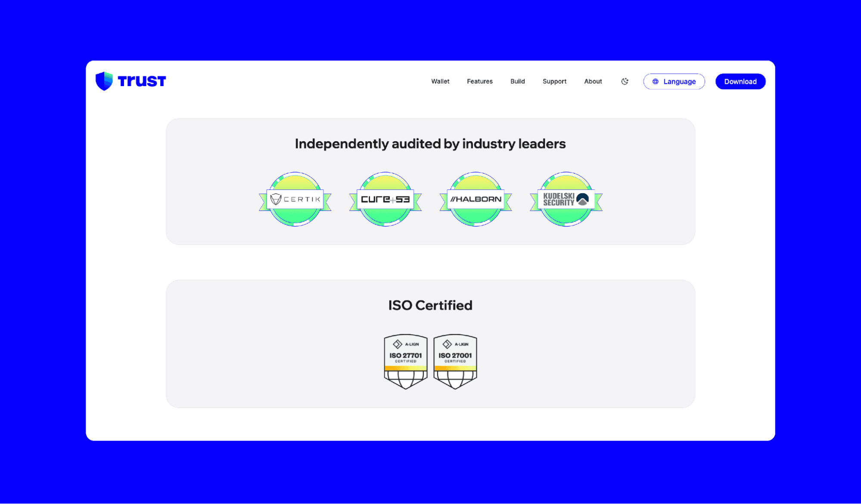Select the Wallet menu item
The height and width of the screenshot is (504, 861).
click(x=440, y=81)
